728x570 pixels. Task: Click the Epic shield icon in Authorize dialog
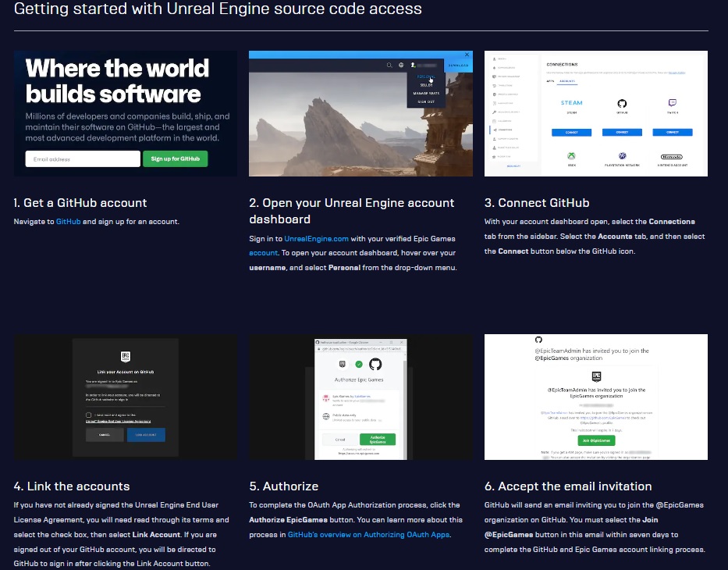pos(343,364)
